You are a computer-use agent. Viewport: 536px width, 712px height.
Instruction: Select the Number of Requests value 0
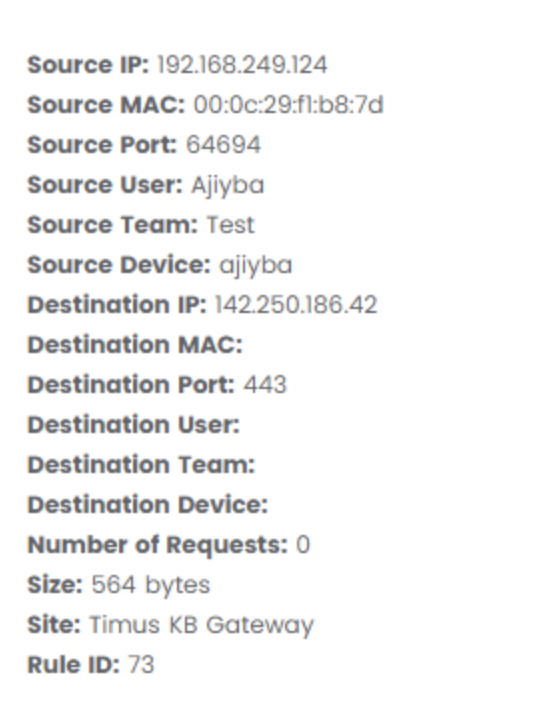coord(303,544)
